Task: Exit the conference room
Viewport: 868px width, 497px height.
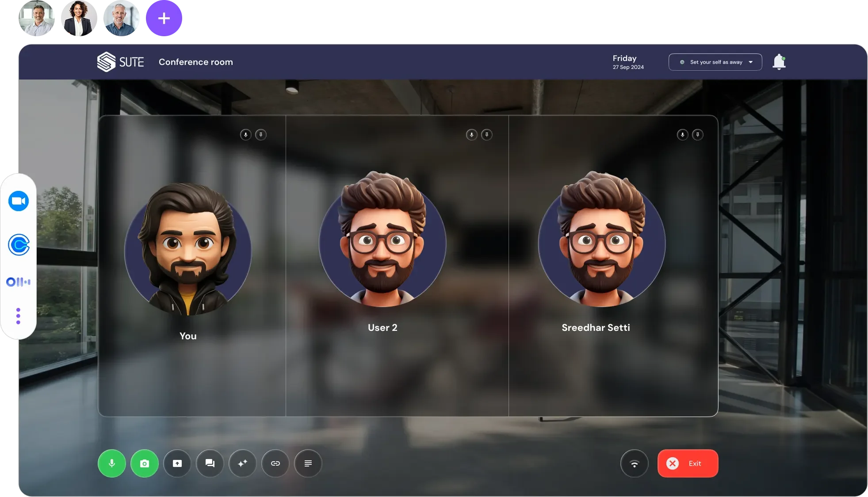Action: [x=688, y=463]
